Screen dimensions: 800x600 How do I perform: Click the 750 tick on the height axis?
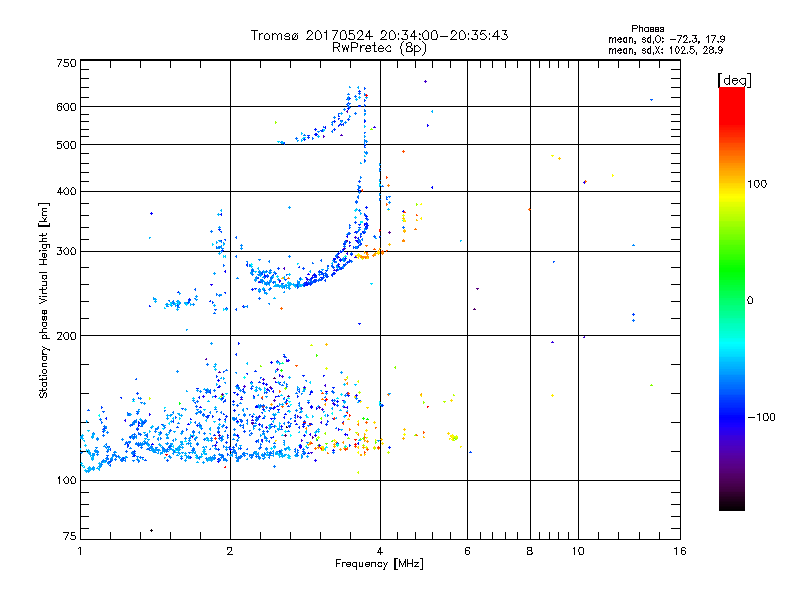(66, 63)
